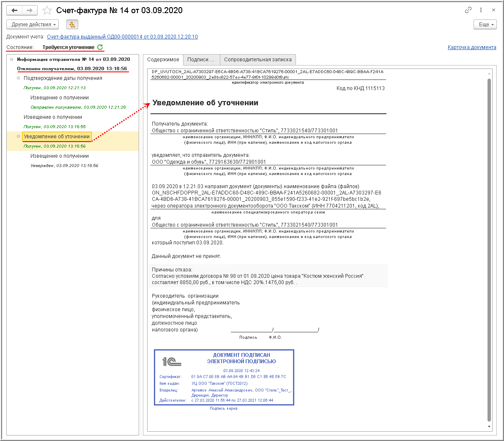Open linked Счет-фактура выданный ОД00-0000014 document
This screenshot has width=504, height=441.
point(122,37)
